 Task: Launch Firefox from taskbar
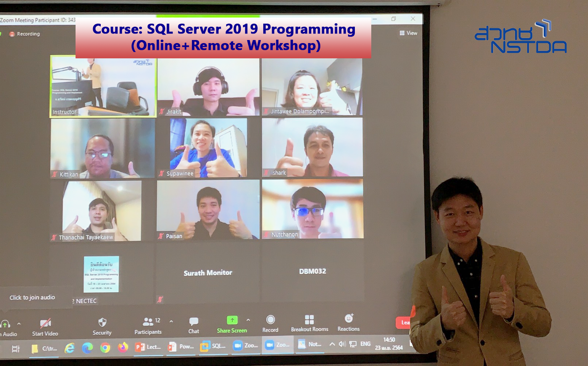pyautogui.click(x=123, y=347)
